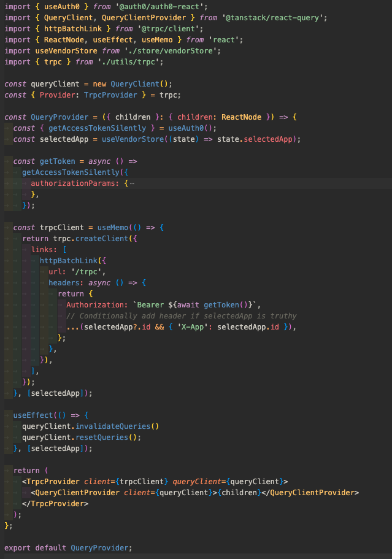Image resolution: width=392 pixels, height=559 pixels.
Task: Click the useEffect call in the component body
Action: (33, 415)
